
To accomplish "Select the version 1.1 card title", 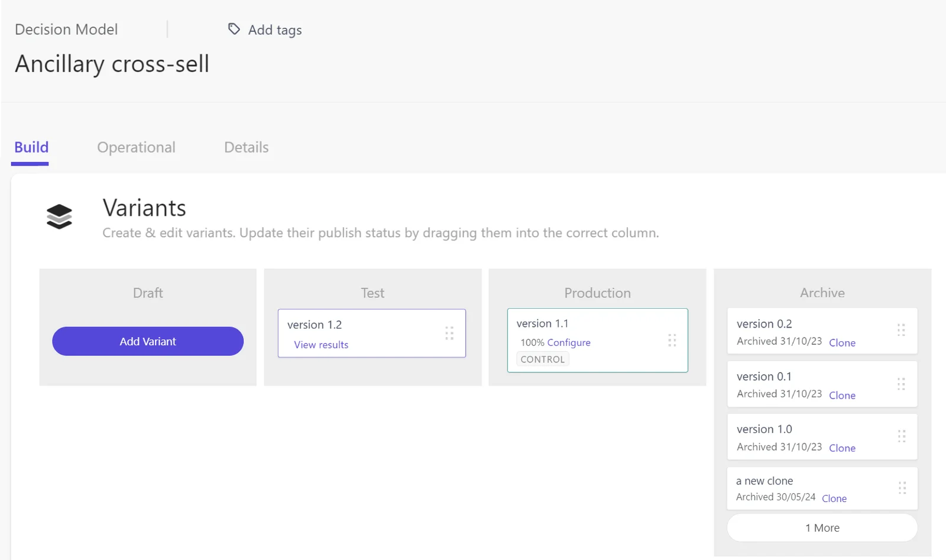I will (542, 323).
